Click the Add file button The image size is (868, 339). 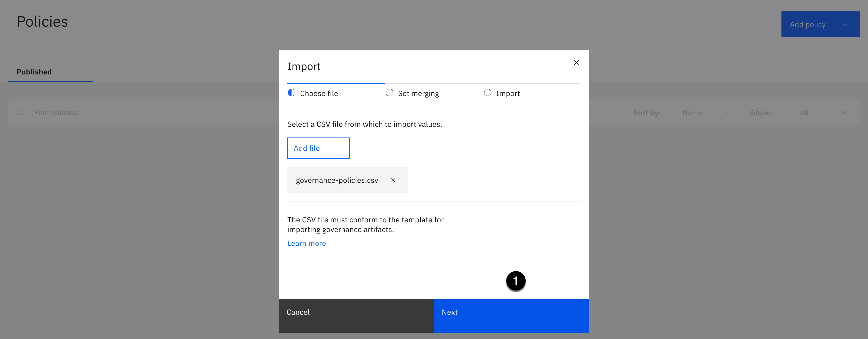click(318, 148)
